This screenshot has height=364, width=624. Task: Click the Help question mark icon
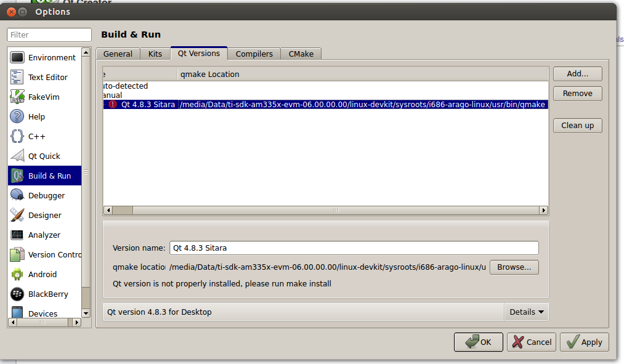point(17,116)
